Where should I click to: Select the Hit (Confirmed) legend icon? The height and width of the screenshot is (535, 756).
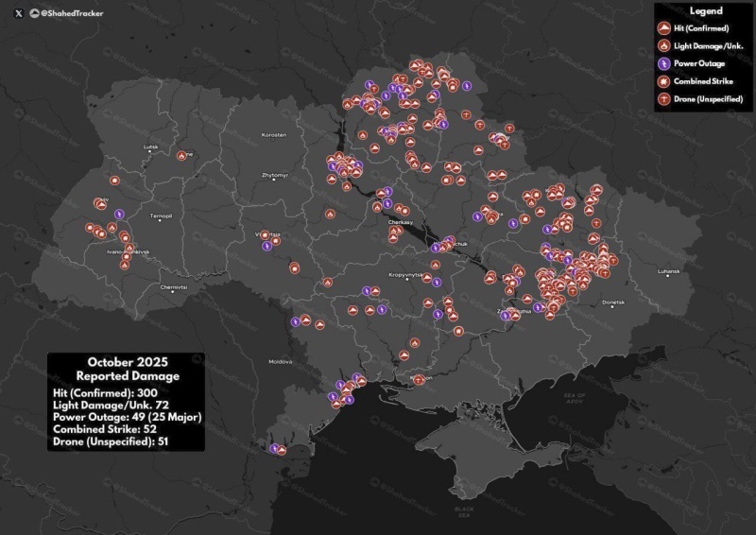tap(664, 28)
